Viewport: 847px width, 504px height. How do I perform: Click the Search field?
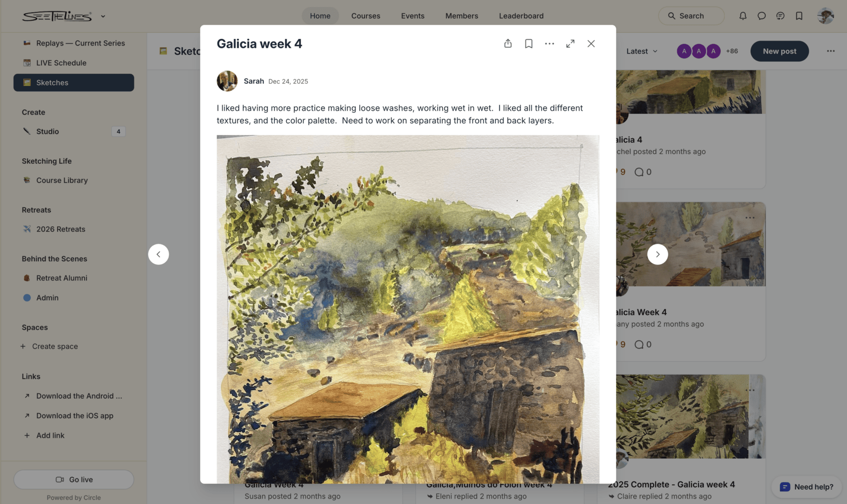(x=691, y=16)
